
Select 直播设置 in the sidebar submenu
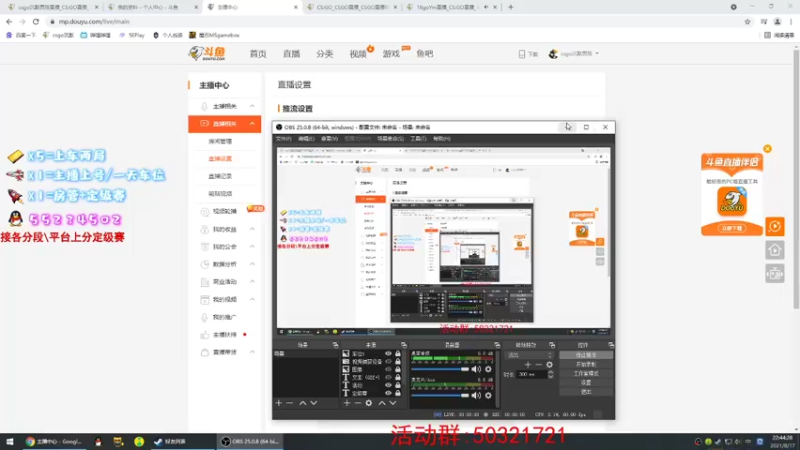220,159
